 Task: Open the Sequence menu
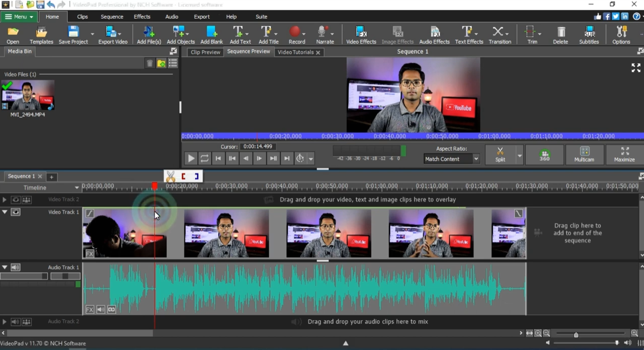pos(112,17)
